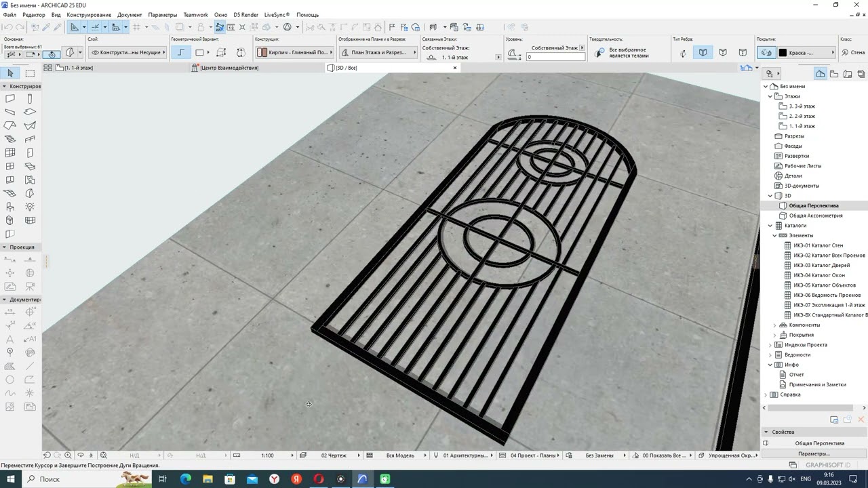
Task: Open План Этажа и Разрез dropdown
Action: click(378, 52)
